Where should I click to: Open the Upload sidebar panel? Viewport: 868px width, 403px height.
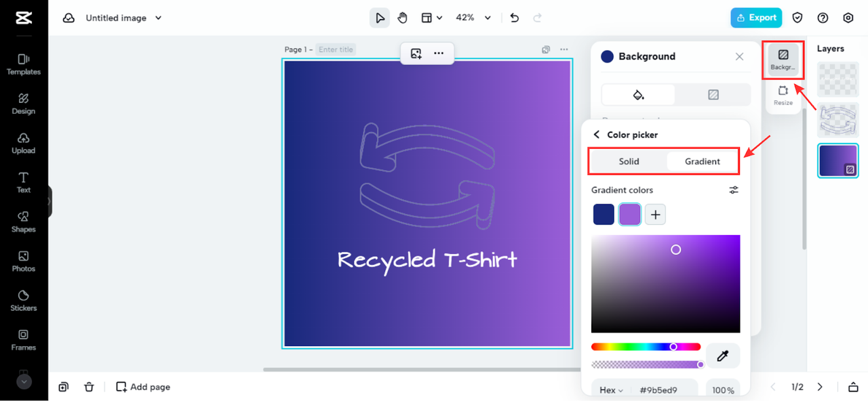(x=24, y=143)
